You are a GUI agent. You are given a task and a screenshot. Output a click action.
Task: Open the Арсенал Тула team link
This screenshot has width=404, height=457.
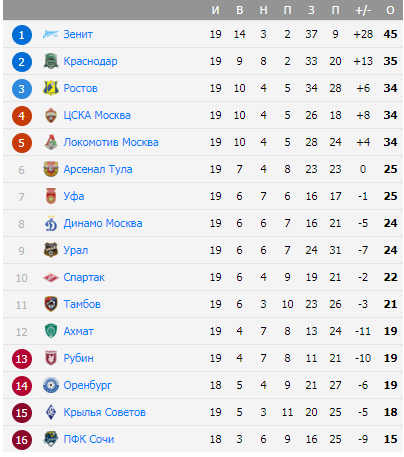click(x=98, y=169)
